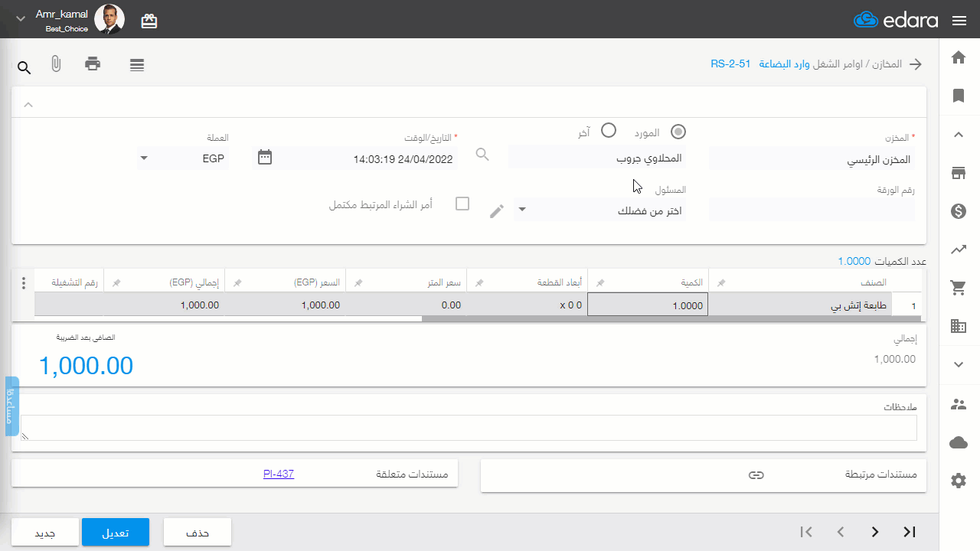Viewport: 980px width, 551px height.
Task: Open the gift box icon in header
Action: tap(149, 21)
